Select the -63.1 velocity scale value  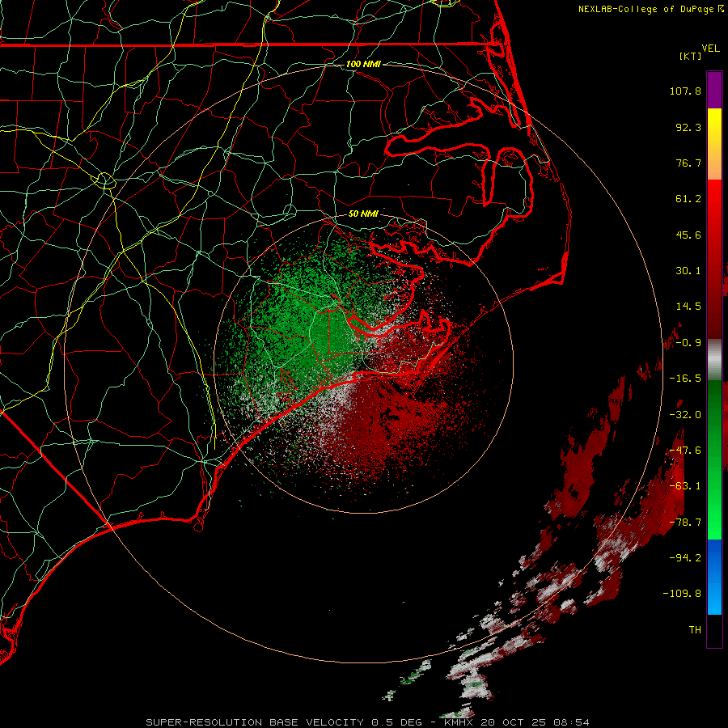click(x=685, y=486)
